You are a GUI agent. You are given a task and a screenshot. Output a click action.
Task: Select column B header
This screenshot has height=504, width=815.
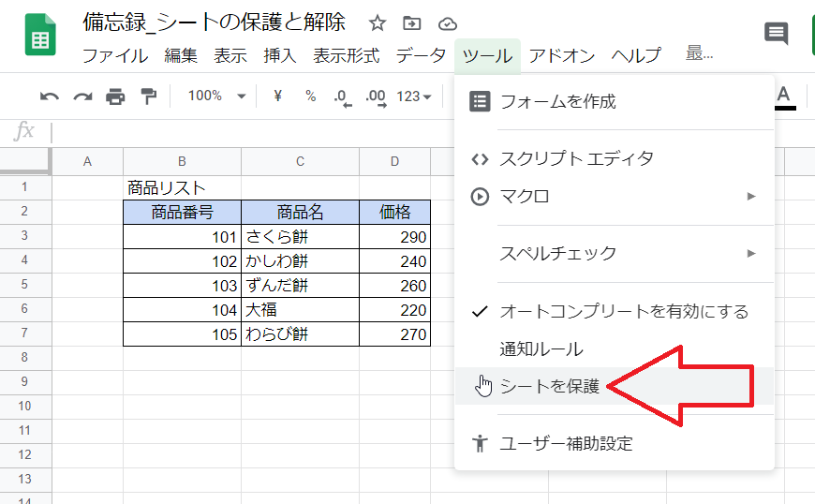coord(182,161)
